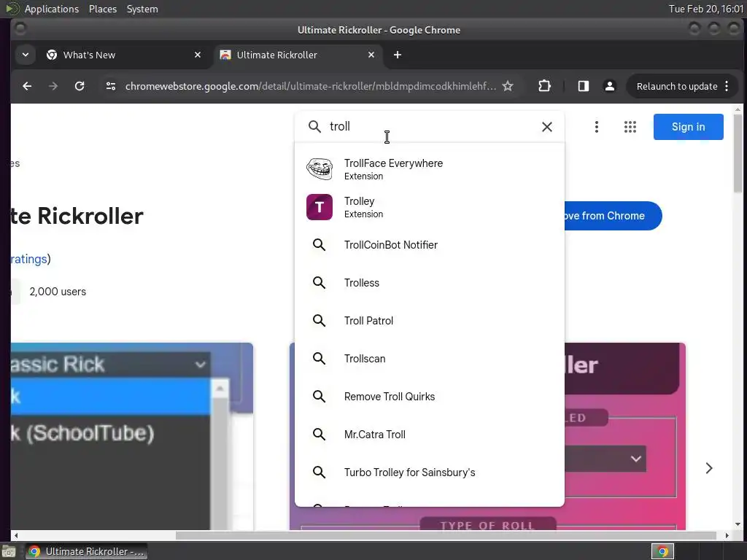Click the scroll right arrow on horizontal scrollbar
747x560 pixels.
pos(727,536)
